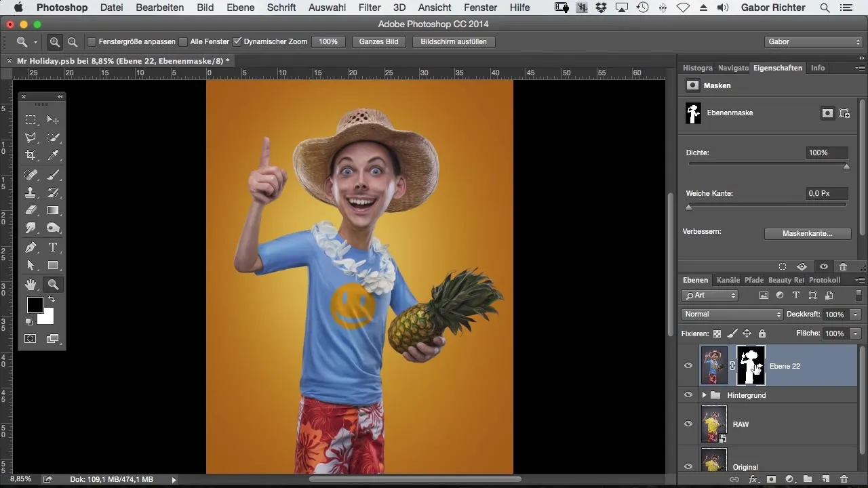Select the History Brush tool
Screen dimensions: 868x488
(x=53, y=193)
